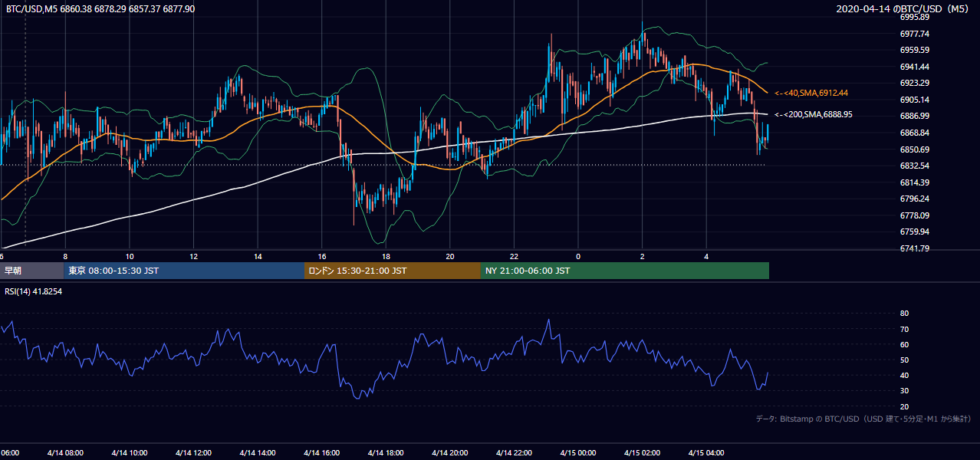Click price axis value 6977.74

(914, 34)
